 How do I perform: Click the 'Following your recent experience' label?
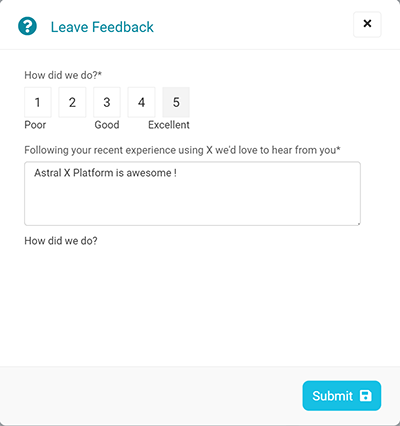point(182,150)
